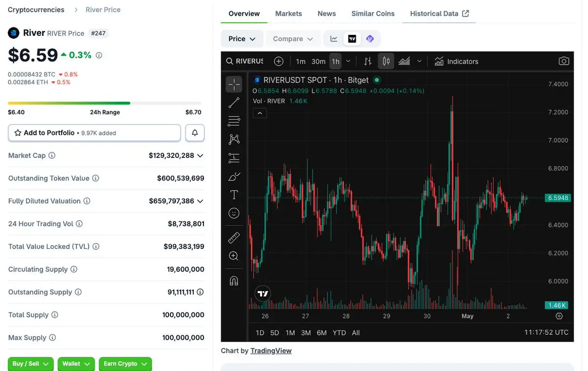The width and height of the screenshot is (588, 371).
Task: Select the patterns drawing tool
Action: (x=234, y=139)
